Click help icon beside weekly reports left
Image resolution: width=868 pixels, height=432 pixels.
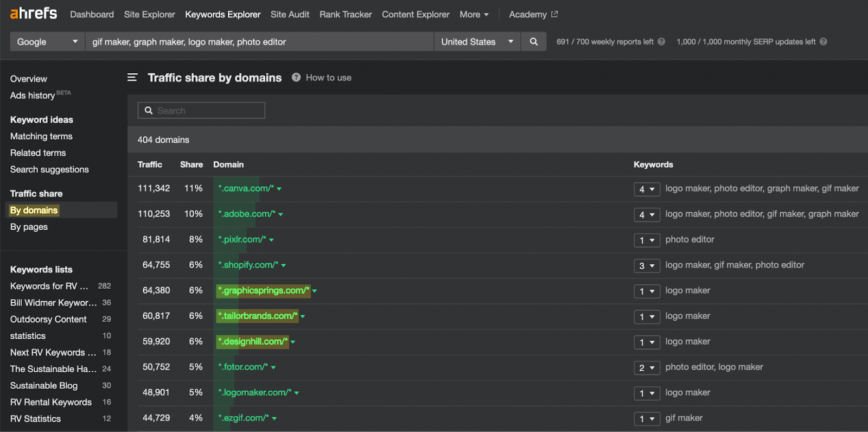tap(661, 42)
